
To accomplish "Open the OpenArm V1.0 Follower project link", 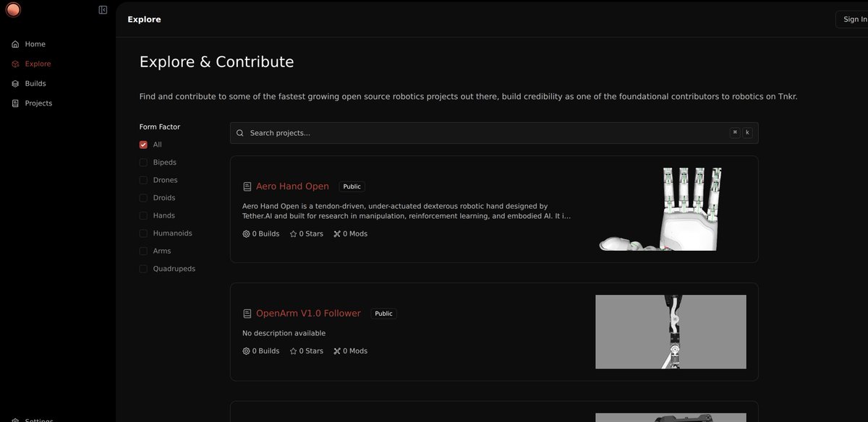I will point(308,314).
